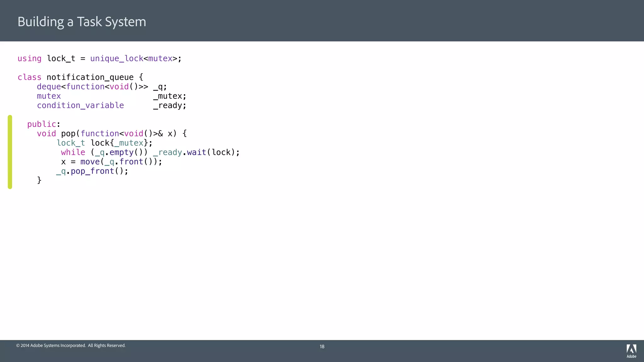The height and width of the screenshot is (362, 644).
Task: Click the condition_variable type text
Action: (80, 106)
